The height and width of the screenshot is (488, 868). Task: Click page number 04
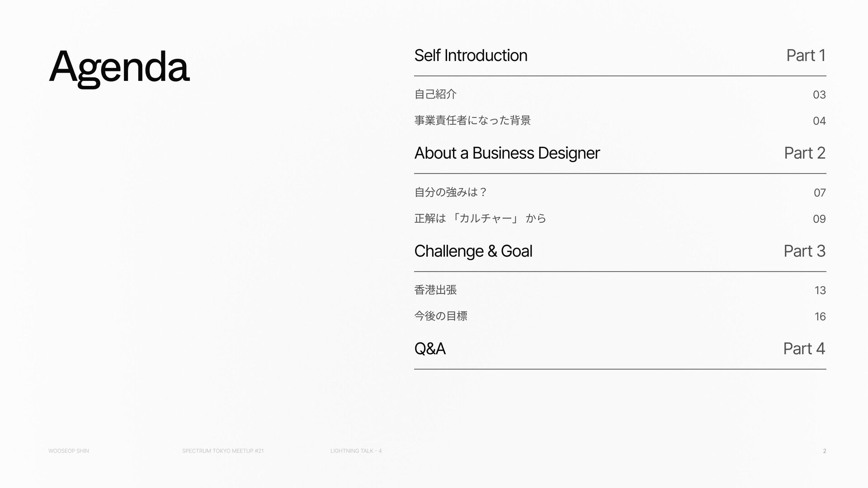[819, 121]
